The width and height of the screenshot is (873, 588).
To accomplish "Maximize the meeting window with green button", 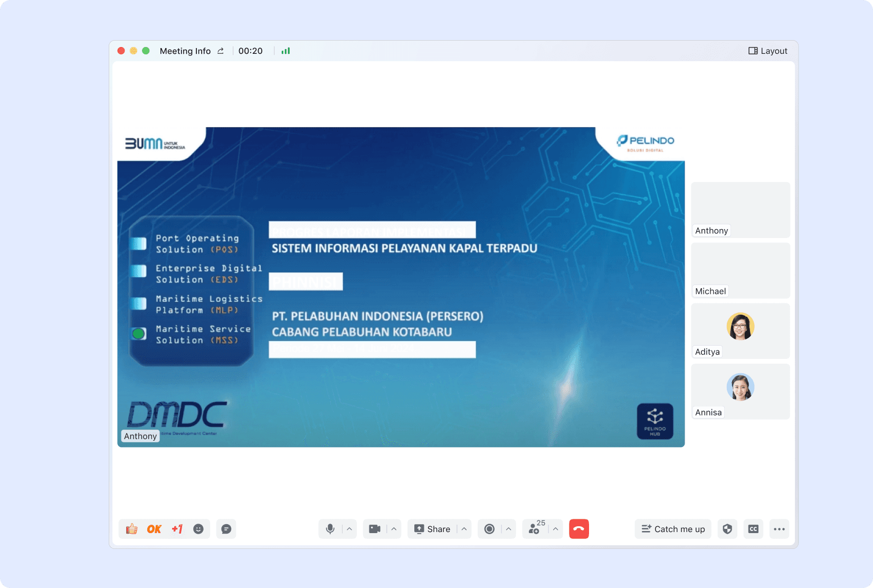I will tap(146, 51).
